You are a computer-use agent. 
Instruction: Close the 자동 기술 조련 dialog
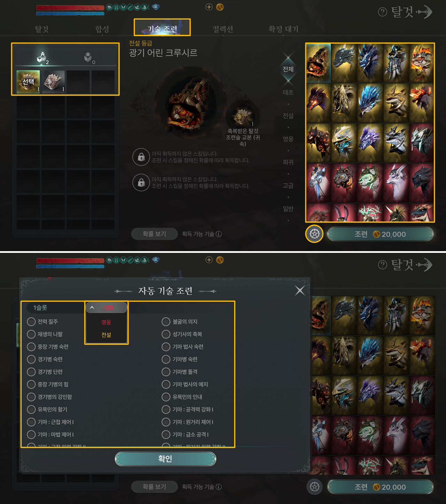(x=300, y=291)
